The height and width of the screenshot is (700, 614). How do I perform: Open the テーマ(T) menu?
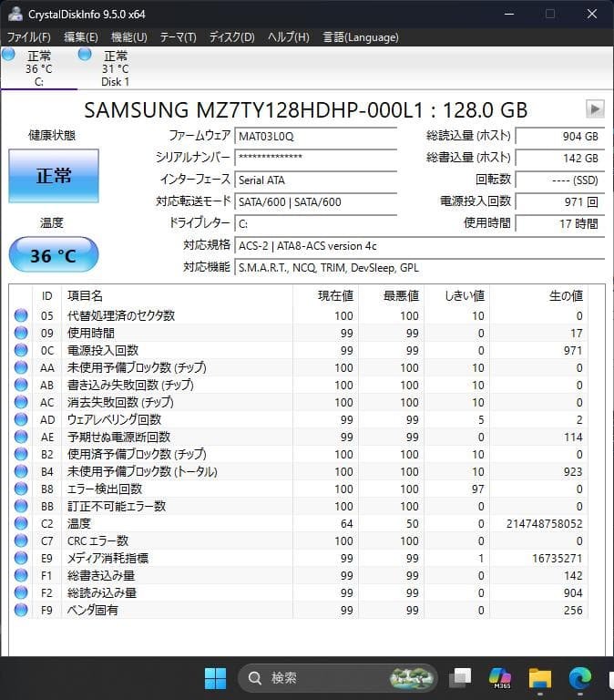pyautogui.click(x=178, y=37)
